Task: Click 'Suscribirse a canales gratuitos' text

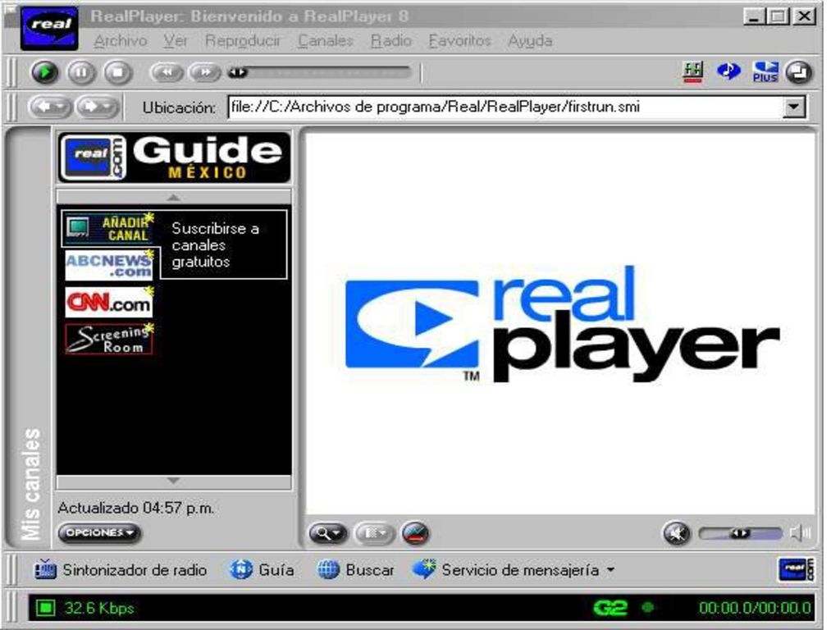Action: click(x=216, y=244)
